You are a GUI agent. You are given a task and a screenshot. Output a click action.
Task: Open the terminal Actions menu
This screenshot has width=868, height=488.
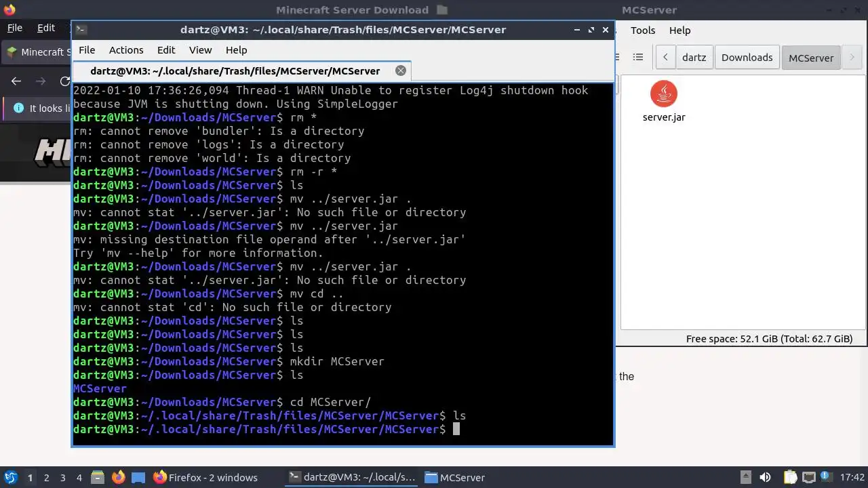(x=126, y=50)
